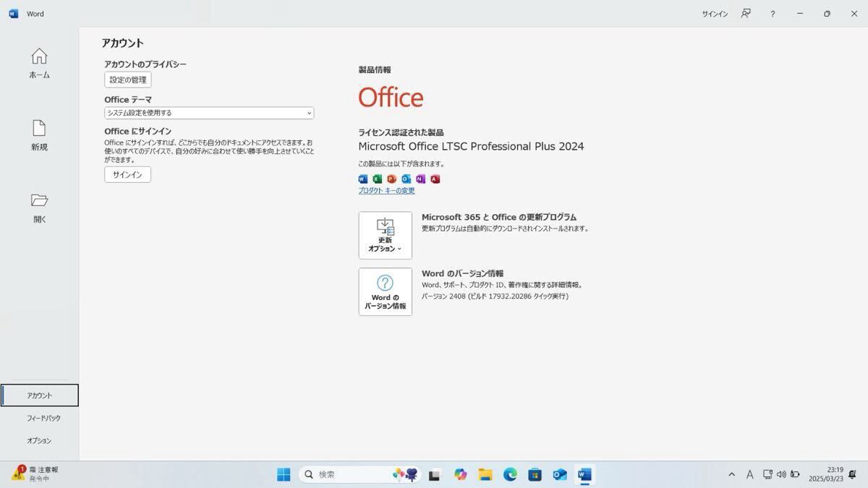Screen dimensions: 868x488
Task: Click the サインイン button under Office にサインイン
Action: click(127, 174)
